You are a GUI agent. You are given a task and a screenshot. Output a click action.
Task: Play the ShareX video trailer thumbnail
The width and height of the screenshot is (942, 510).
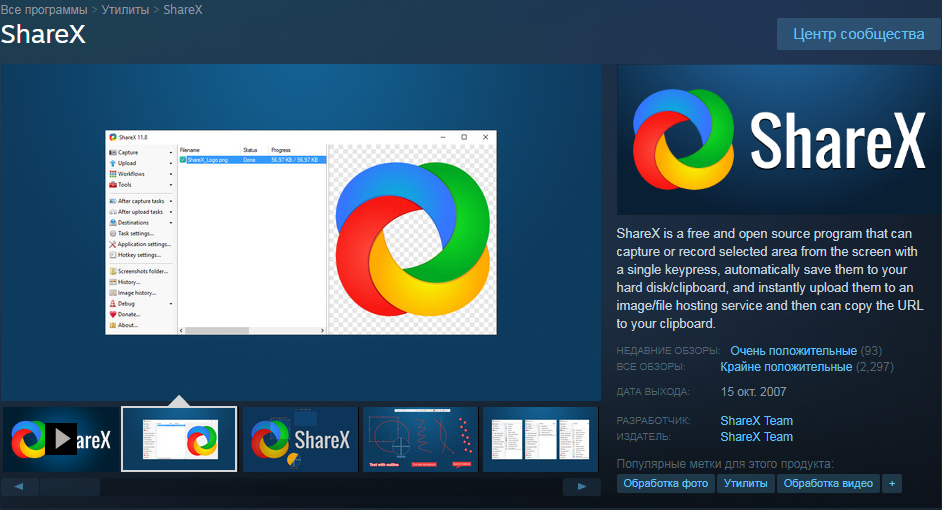click(x=61, y=439)
